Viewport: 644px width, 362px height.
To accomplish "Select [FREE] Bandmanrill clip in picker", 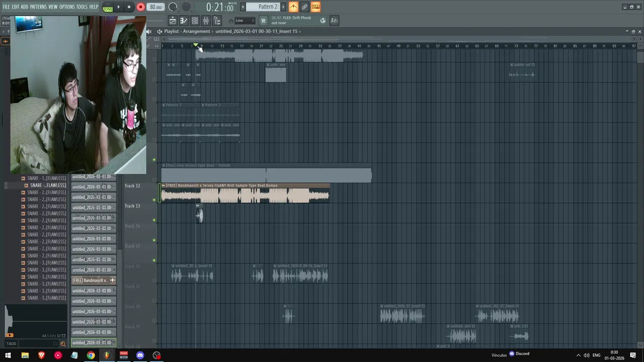I will [94, 281].
